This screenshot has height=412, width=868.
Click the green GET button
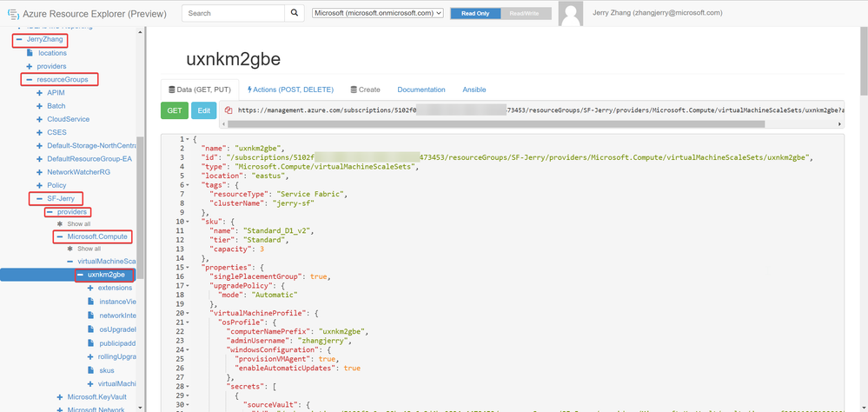(x=175, y=110)
